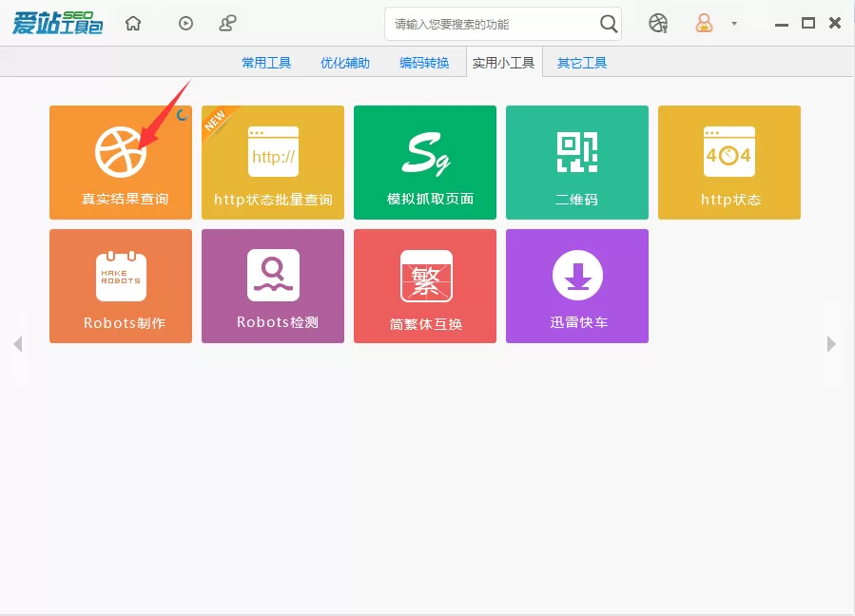Screen dimensions: 855x616
Task: Open the 迅雷快车 download tool
Action: pyautogui.click(x=577, y=286)
